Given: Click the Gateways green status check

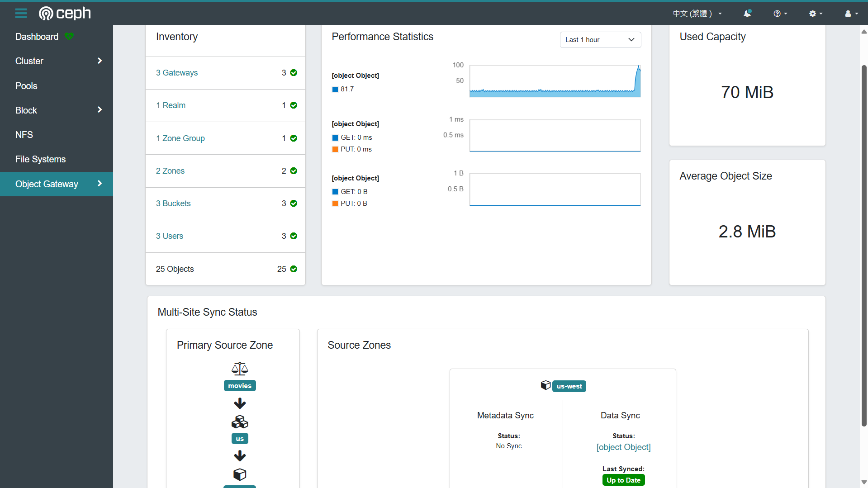Looking at the screenshot, I should click(x=294, y=73).
